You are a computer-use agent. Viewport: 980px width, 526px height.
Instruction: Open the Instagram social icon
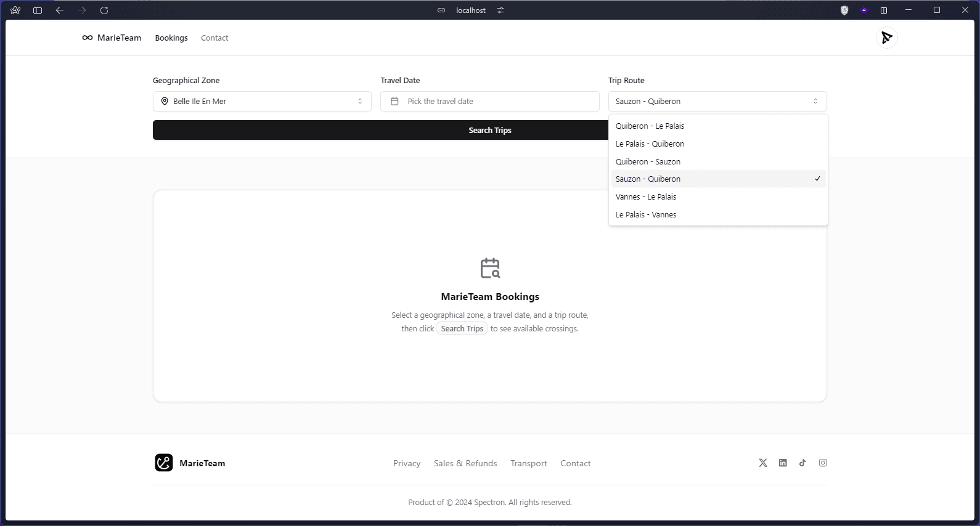pos(823,463)
